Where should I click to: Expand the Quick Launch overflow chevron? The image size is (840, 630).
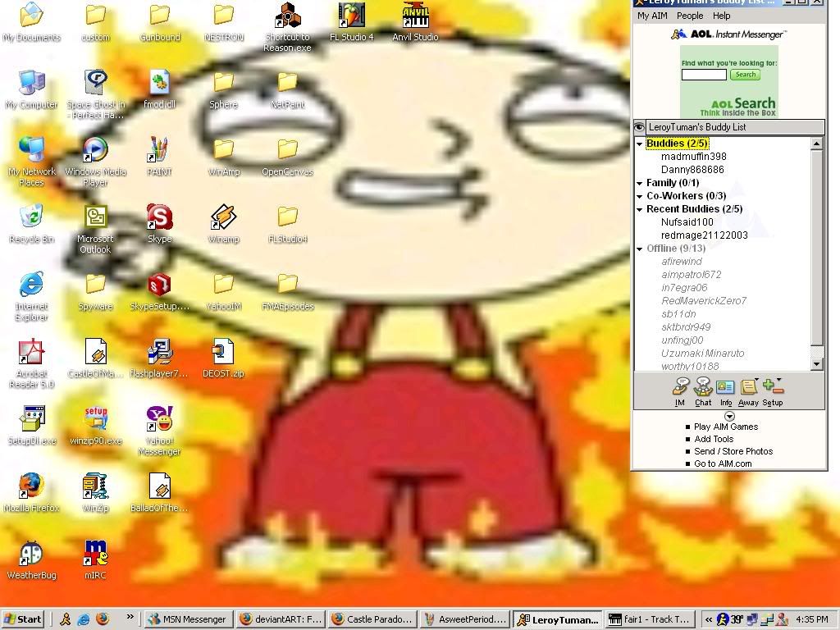tap(130, 617)
